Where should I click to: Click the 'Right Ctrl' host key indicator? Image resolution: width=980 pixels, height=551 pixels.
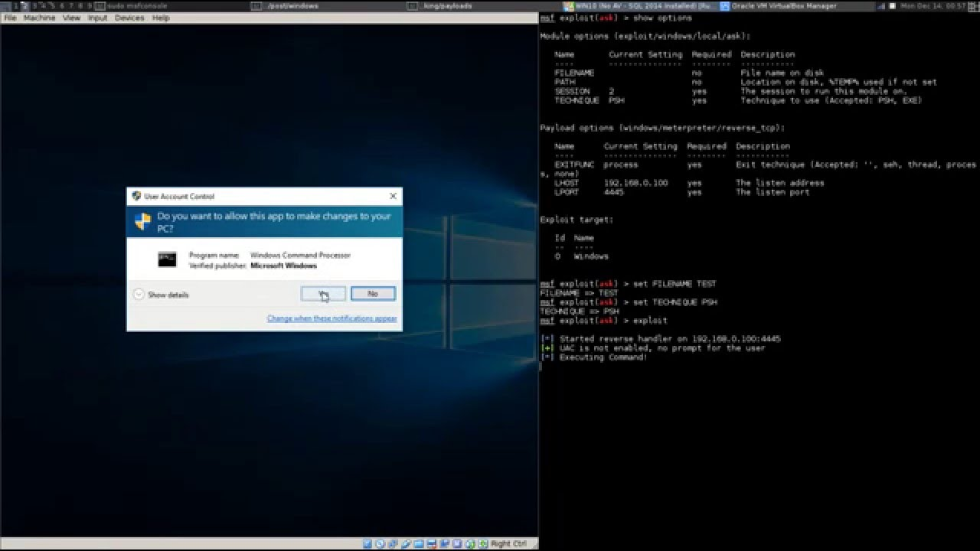(x=509, y=543)
